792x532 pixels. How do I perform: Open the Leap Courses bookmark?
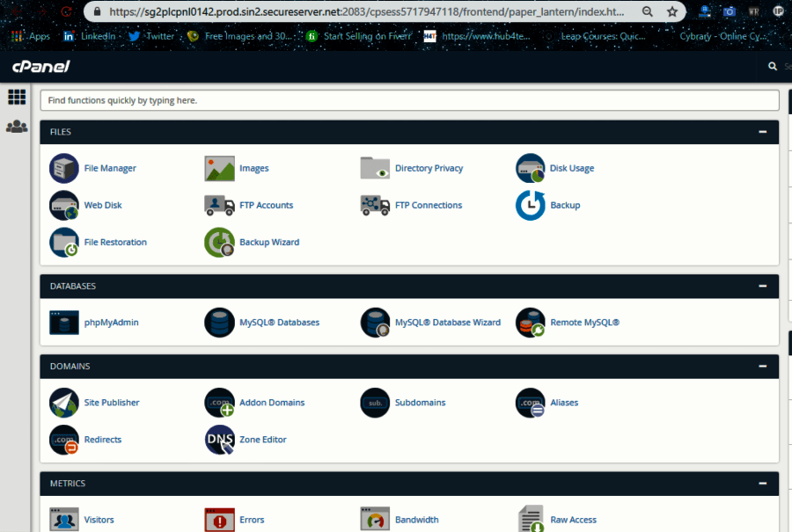point(595,36)
